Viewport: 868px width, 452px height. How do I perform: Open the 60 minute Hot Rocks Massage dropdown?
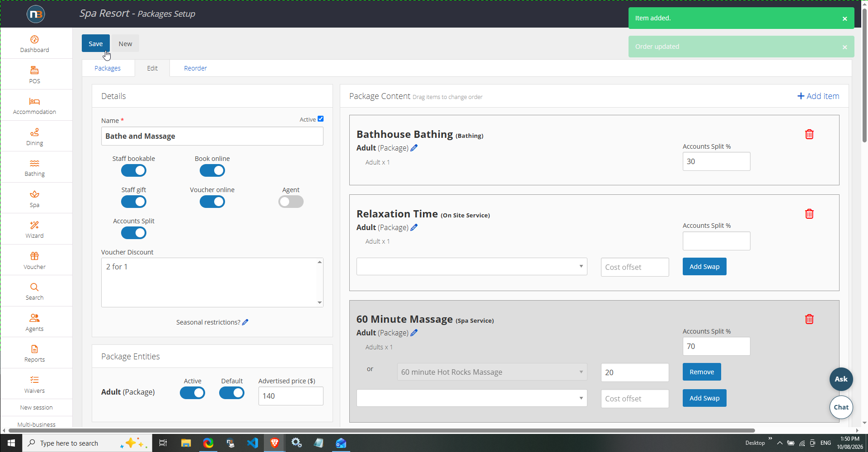click(x=492, y=372)
